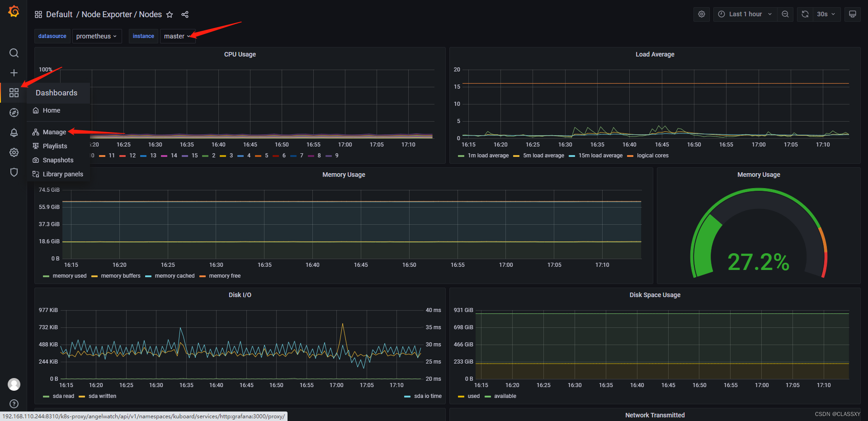Open the Help question mark icon

(14, 404)
